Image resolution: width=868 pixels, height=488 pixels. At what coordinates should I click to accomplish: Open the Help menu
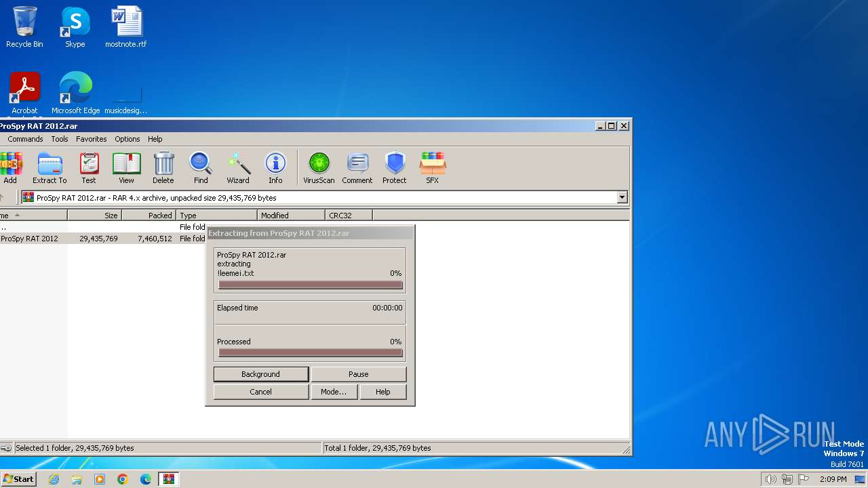click(155, 139)
